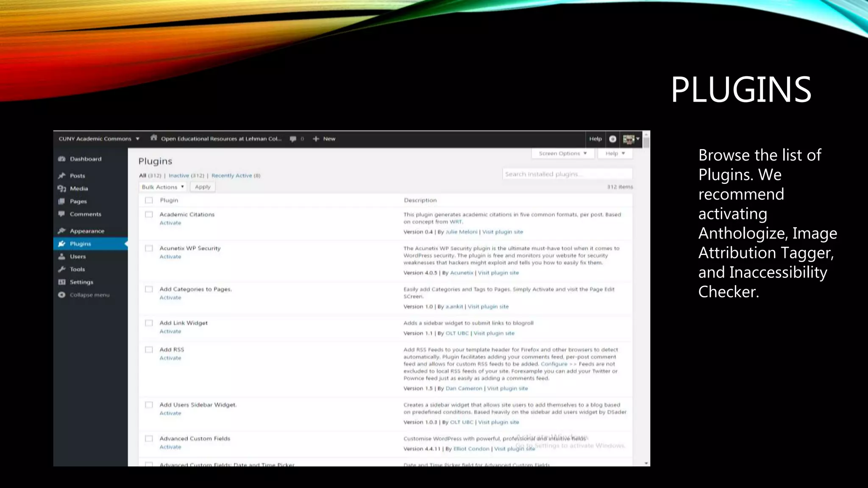Click the Tools wrench icon

[x=62, y=269]
